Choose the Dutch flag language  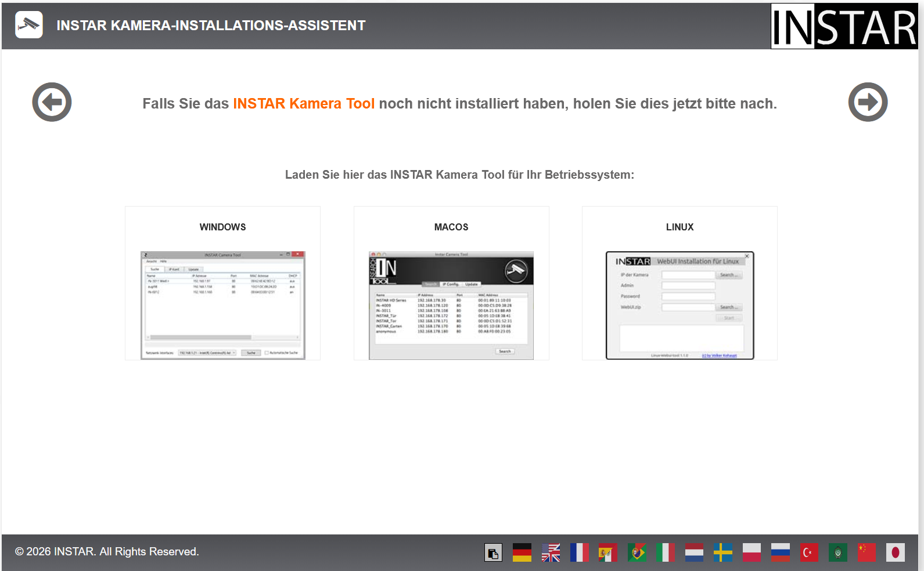pyautogui.click(x=694, y=552)
